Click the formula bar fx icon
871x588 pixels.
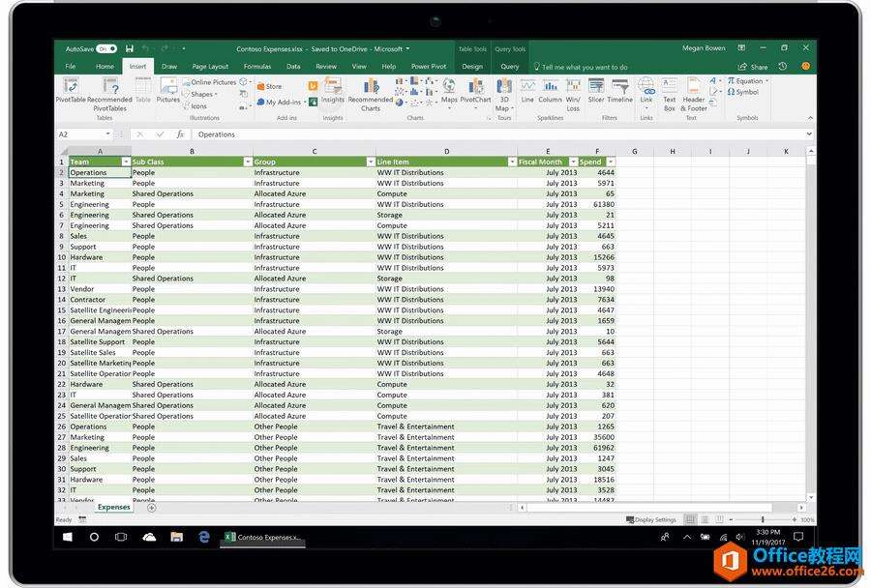(180, 134)
